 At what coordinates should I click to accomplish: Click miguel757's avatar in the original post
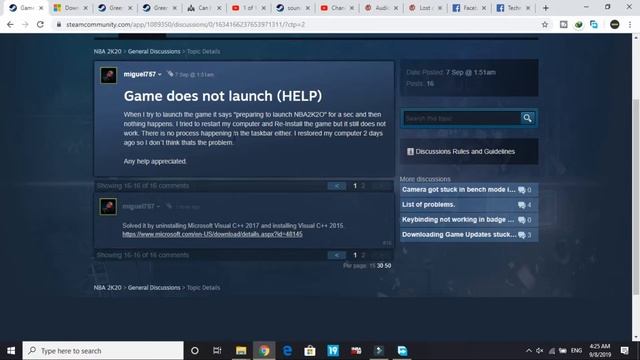tap(109, 76)
